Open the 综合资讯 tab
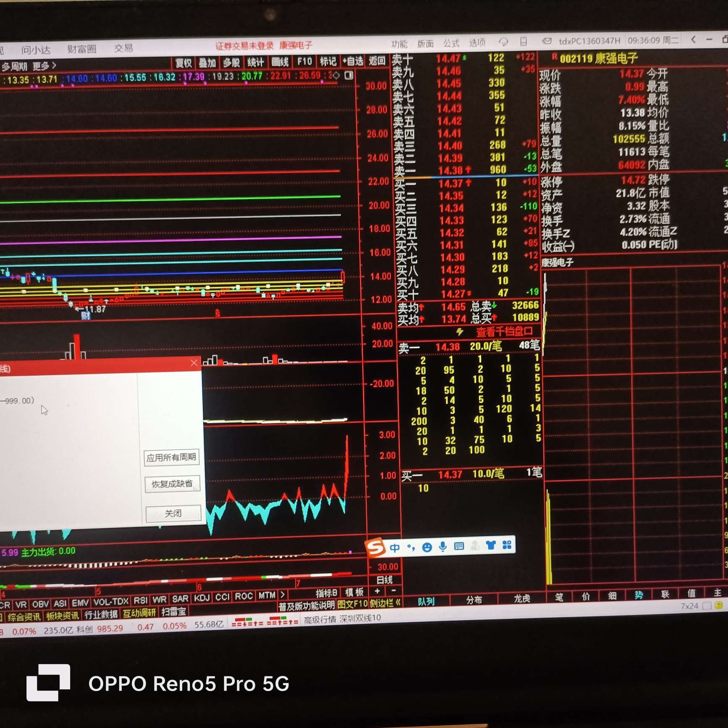The width and height of the screenshot is (728, 728). coord(24,617)
